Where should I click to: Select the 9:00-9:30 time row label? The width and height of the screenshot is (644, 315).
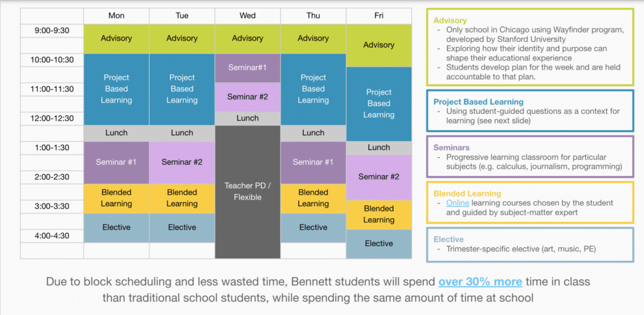point(52,30)
